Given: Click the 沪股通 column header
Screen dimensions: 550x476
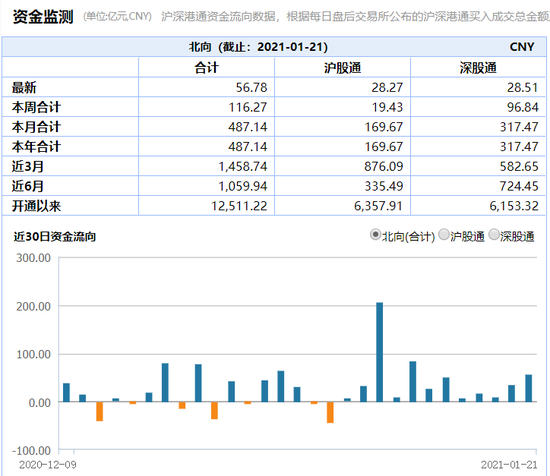Looking at the screenshot, I should click(342, 68).
